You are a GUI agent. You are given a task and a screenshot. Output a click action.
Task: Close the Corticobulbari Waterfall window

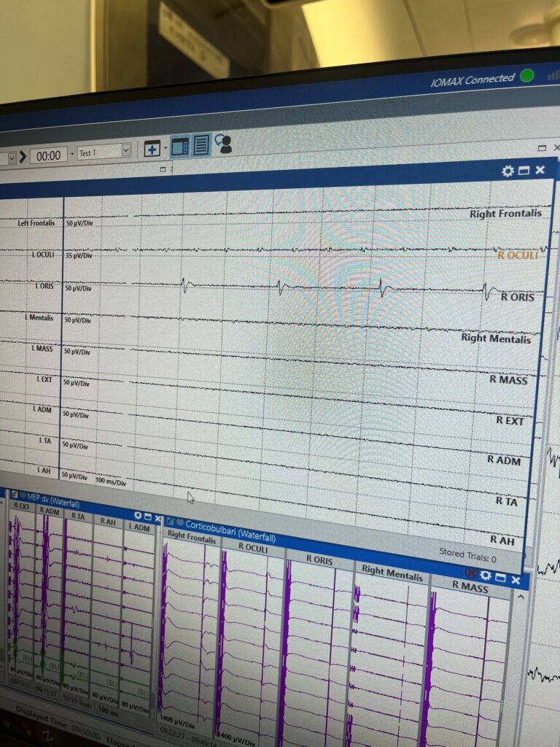[x=516, y=580]
